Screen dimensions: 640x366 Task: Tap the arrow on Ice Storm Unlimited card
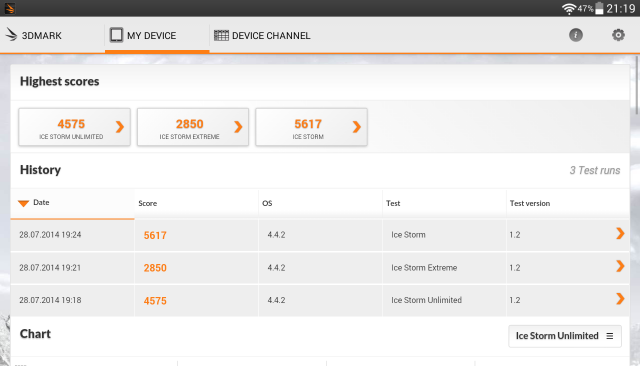click(x=120, y=127)
